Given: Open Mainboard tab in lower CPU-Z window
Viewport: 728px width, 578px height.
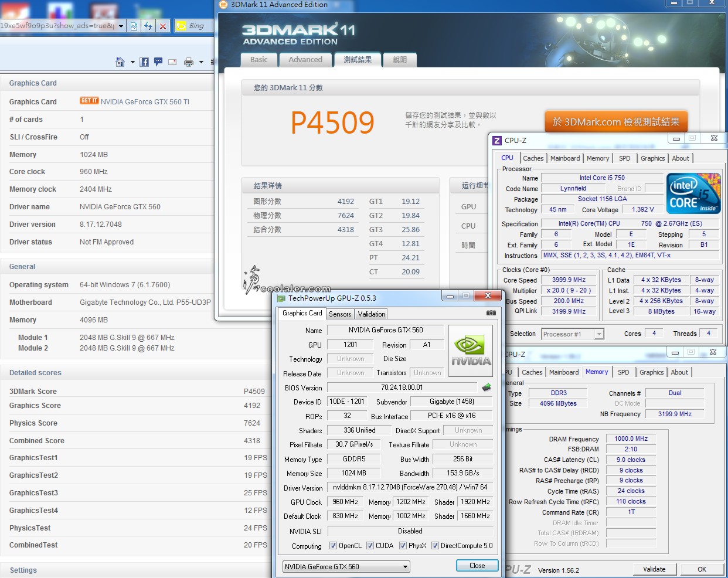Looking at the screenshot, I should coord(564,372).
